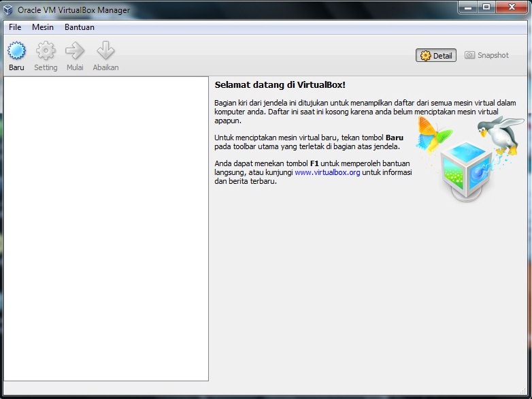
Task: Open the File menu
Action: (15, 27)
